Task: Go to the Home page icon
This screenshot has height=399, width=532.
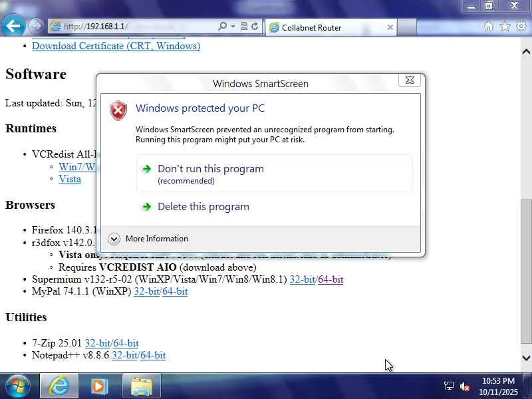Action: tap(489, 26)
